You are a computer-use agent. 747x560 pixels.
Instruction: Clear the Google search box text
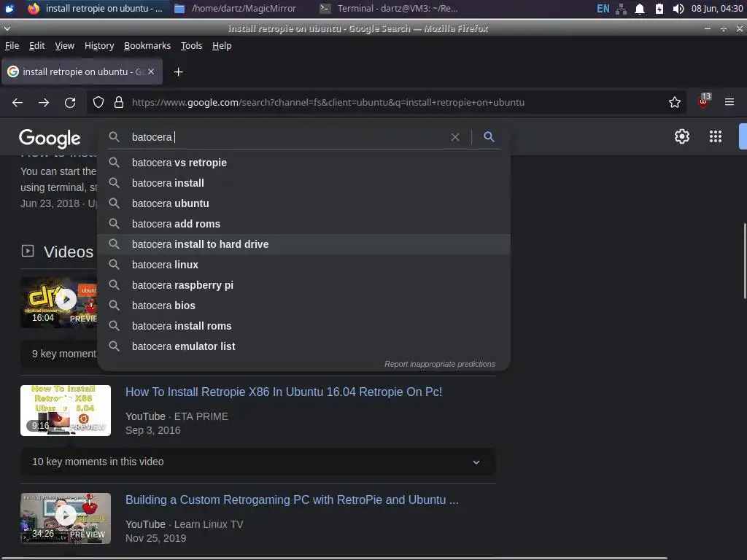(x=455, y=137)
